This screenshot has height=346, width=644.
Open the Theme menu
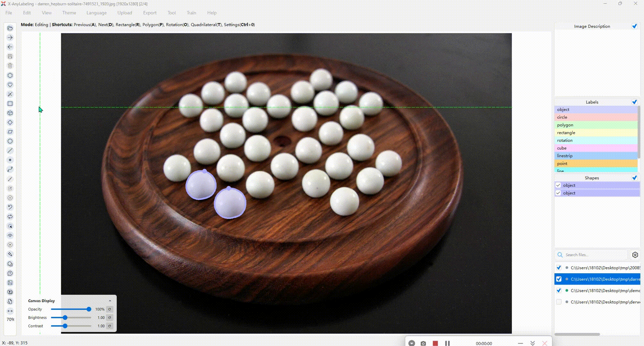point(69,13)
